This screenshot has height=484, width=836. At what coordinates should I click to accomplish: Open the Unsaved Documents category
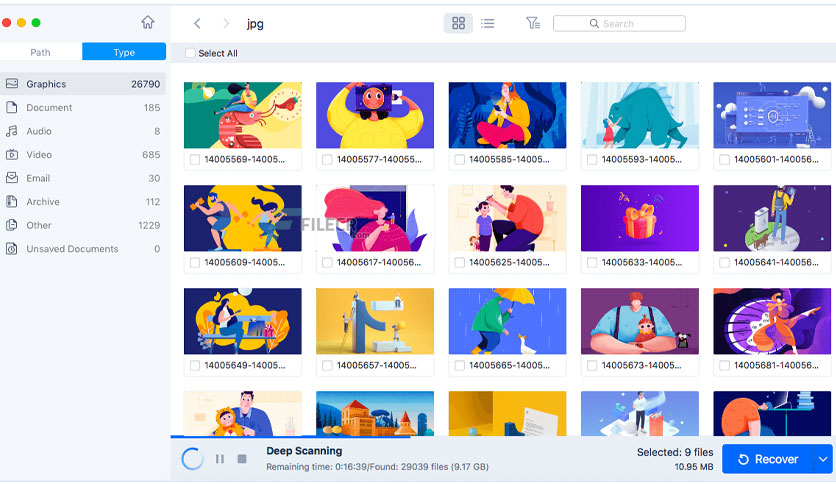[x=83, y=249]
